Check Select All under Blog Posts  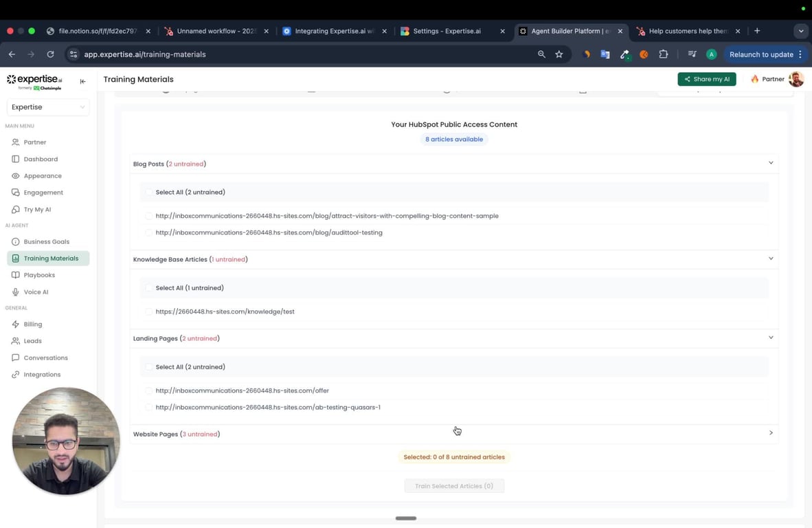149,192
